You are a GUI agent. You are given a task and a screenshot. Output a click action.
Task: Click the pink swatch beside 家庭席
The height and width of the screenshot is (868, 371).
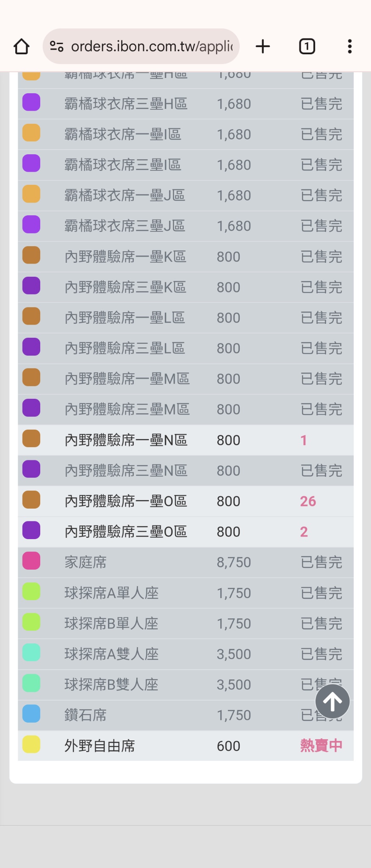31,561
